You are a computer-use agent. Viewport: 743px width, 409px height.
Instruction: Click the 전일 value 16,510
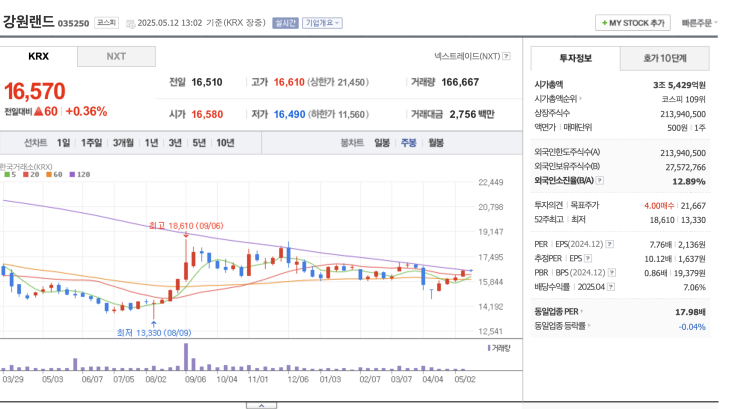point(207,82)
